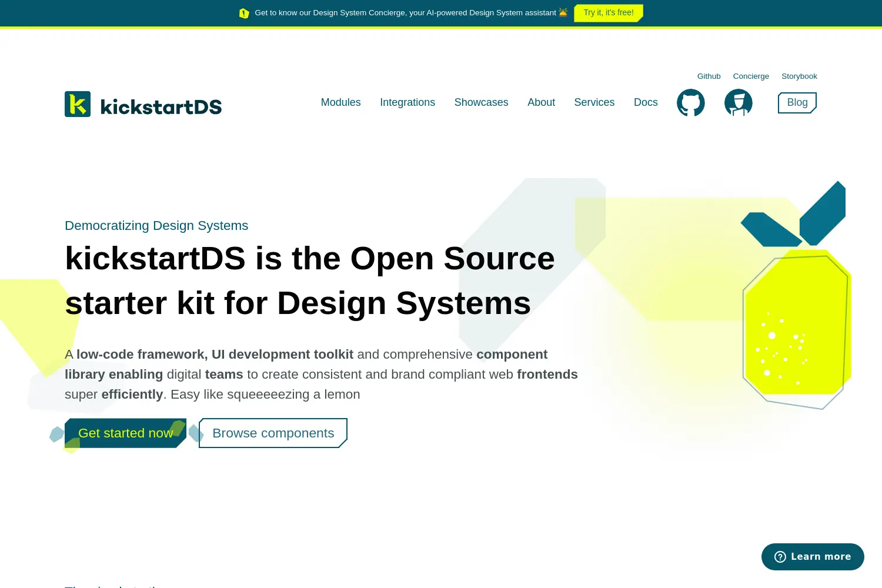Click the question mark icon in Learn more
882x588 pixels.
point(780,557)
